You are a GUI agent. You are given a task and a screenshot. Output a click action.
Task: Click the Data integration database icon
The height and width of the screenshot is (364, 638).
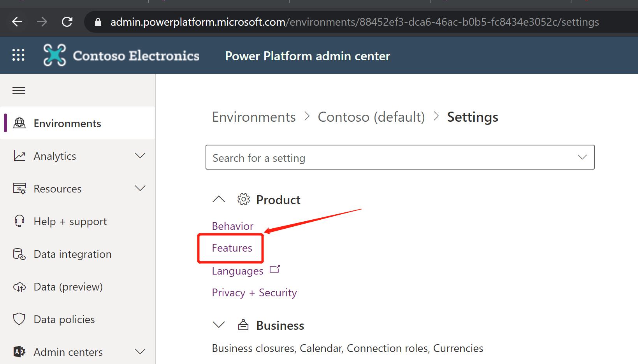(x=19, y=254)
